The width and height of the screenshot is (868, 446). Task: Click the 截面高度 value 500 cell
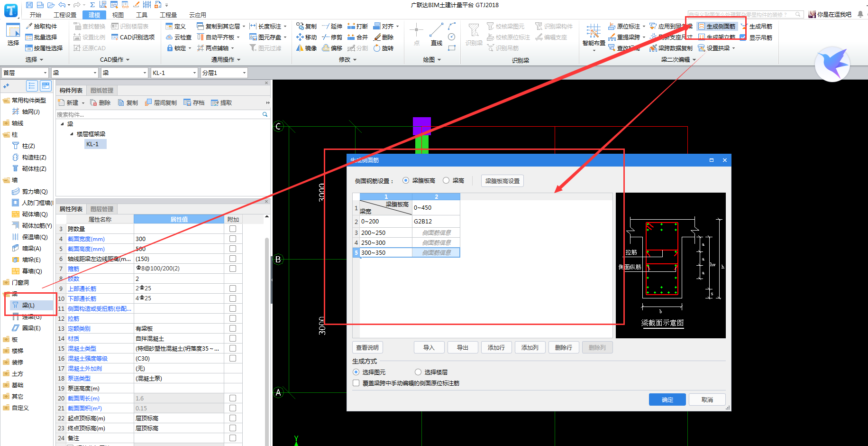[179, 249]
